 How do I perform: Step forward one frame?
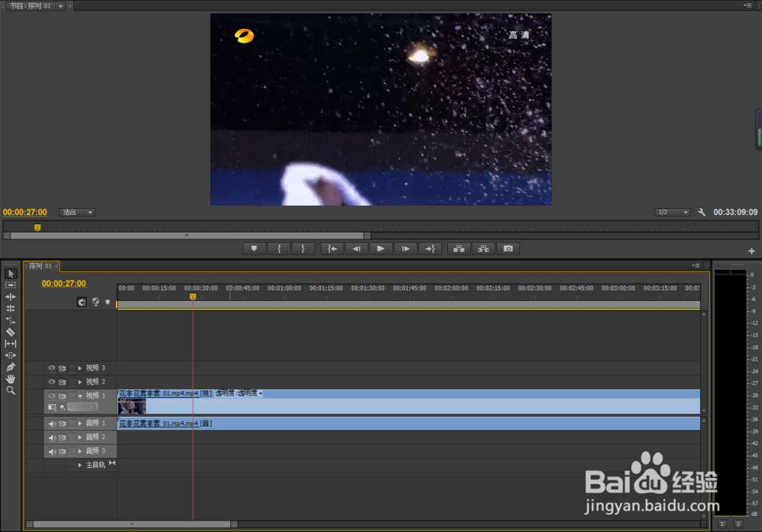pyautogui.click(x=405, y=249)
